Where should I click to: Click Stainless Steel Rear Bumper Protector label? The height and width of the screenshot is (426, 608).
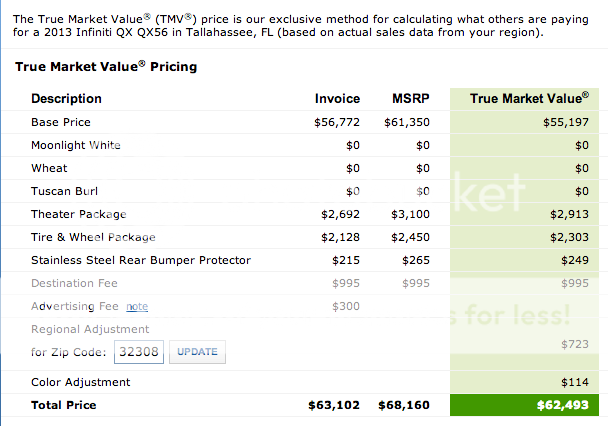141,260
